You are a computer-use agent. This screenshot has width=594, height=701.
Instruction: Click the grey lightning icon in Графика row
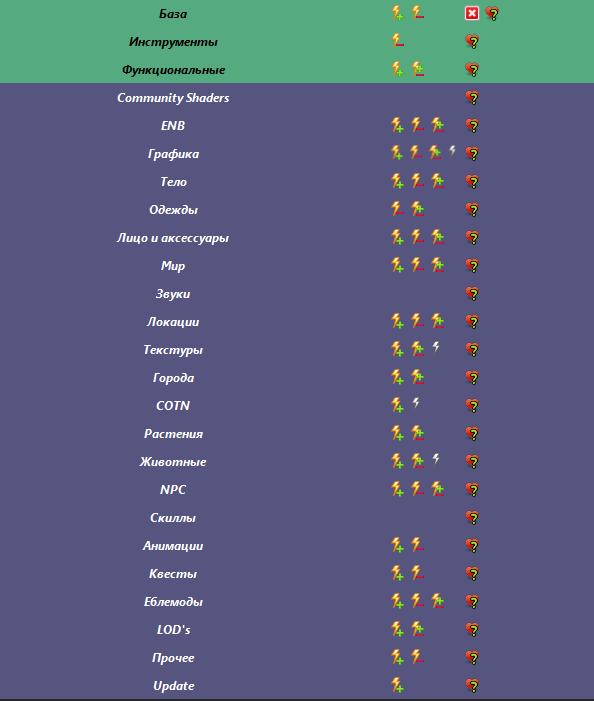tap(452, 152)
